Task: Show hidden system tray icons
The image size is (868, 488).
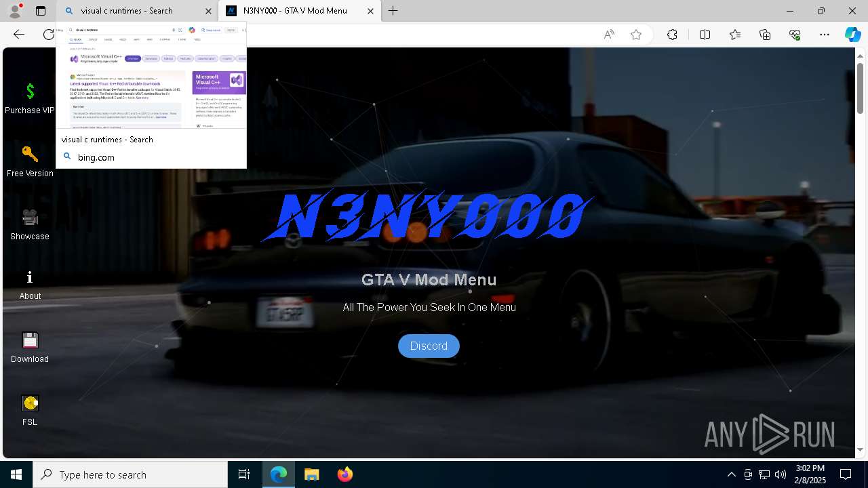Action: coord(731,474)
